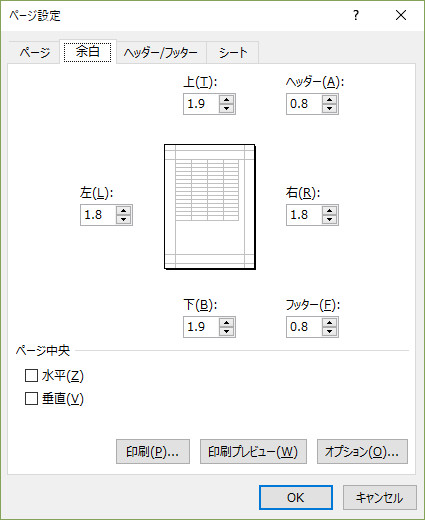Click the キャンセル button
425x520 pixels.
pyautogui.click(x=380, y=498)
